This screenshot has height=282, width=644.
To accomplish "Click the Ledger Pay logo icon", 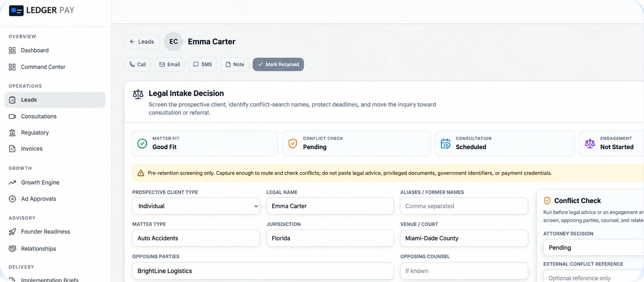I will (x=16, y=11).
